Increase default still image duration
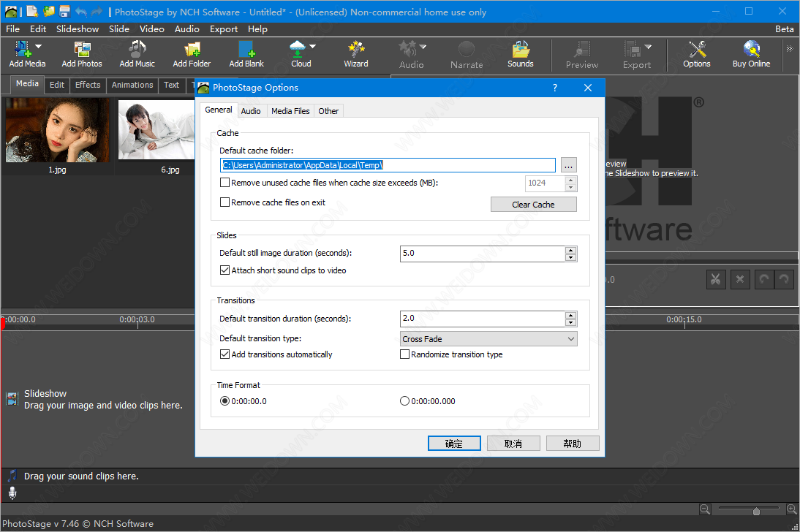 coord(571,250)
